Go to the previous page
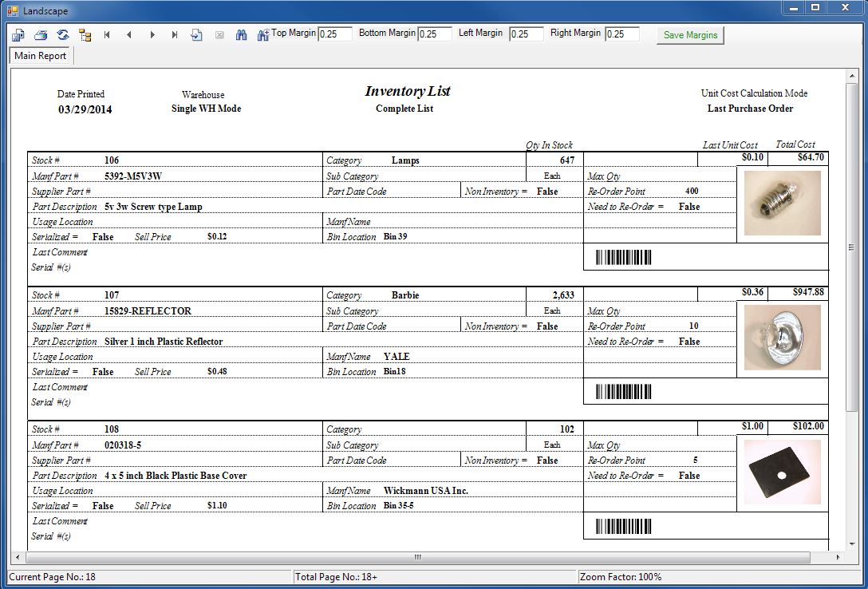The width and height of the screenshot is (868, 589). coord(129,35)
